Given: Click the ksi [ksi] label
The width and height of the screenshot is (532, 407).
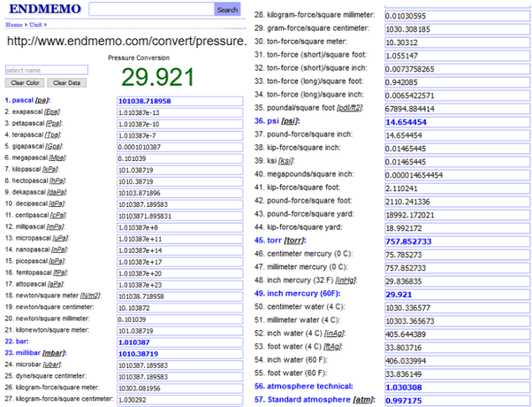Looking at the screenshot, I should click(x=275, y=161).
